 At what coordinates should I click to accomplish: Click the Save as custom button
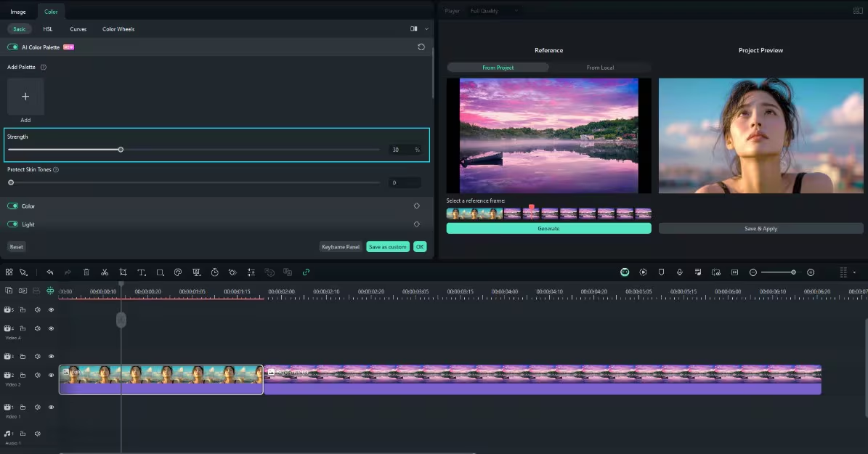click(387, 247)
